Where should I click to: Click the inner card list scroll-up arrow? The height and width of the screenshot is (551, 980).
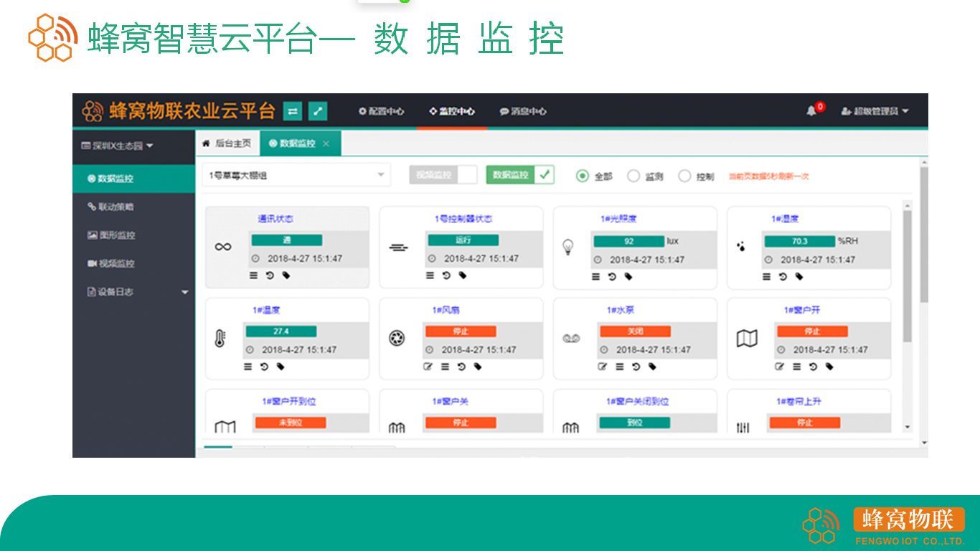point(908,206)
